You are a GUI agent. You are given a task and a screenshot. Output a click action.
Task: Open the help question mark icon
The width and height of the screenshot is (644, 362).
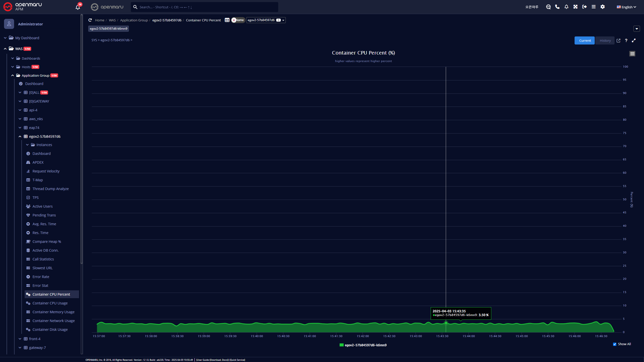tap(626, 41)
